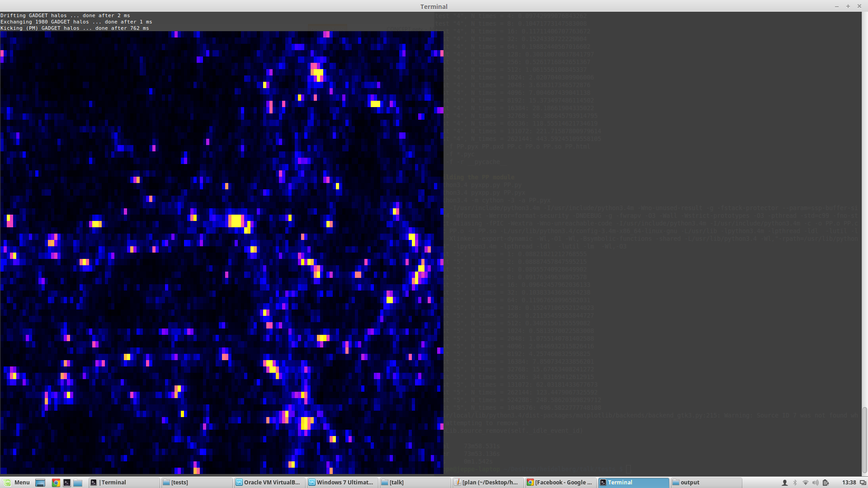
Task: Open the Wi-Fi network tray icon
Action: click(805, 483)
